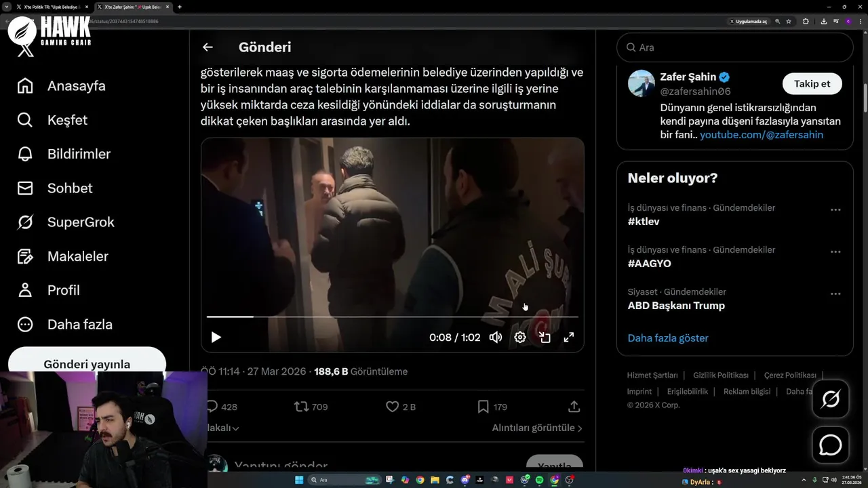
Task: Open a new browser tab
Action: (180, 7)
